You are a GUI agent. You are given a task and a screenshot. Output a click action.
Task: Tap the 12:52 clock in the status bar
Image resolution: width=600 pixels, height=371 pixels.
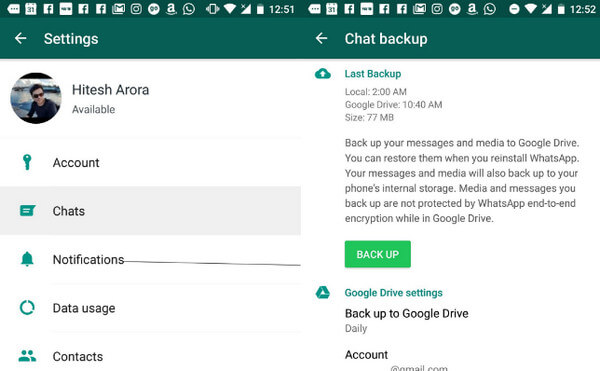point(582,9)
